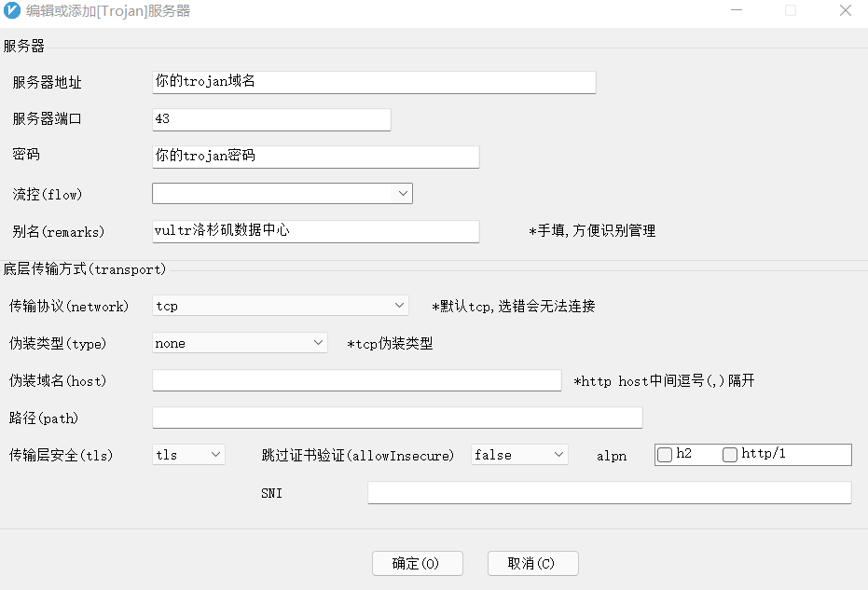
Task: Open the 传输层安全(tls) dropdown
Action: click(x=188, y=455)
